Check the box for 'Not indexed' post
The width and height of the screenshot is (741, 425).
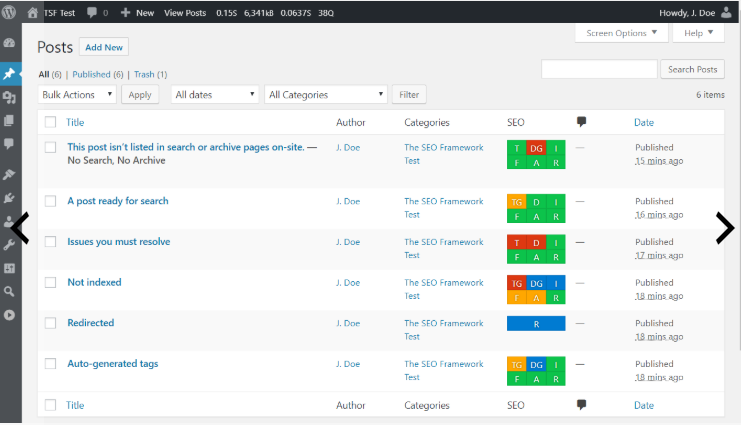point(50,283)
